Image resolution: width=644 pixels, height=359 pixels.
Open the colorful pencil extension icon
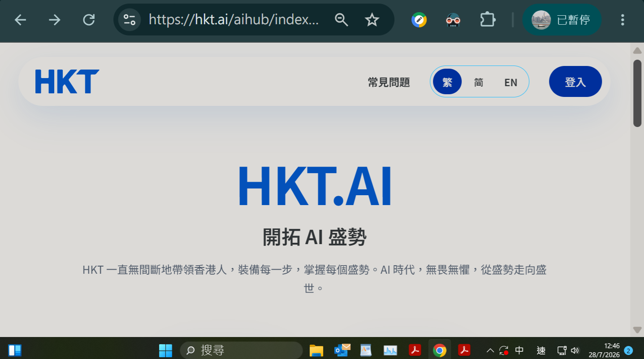(419, 20)
